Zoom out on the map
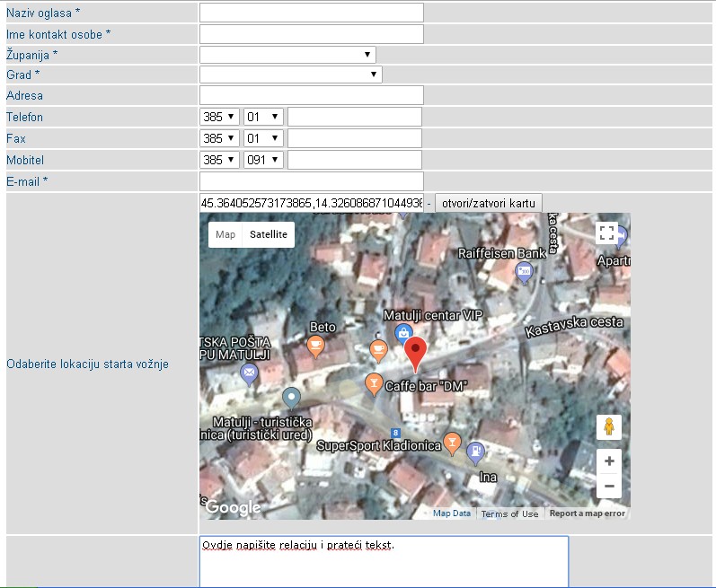716x588 pixels. tap(608, 486)
